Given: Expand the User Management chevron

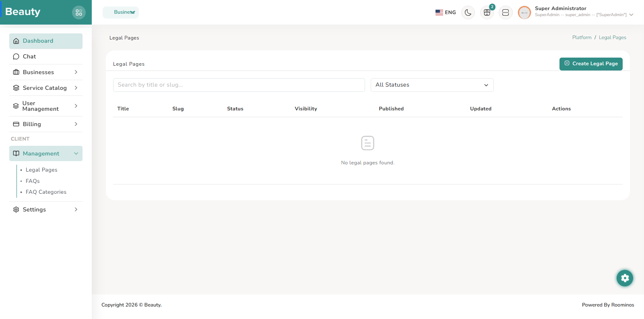Looking at the screenshot, I should click(76, 106).
